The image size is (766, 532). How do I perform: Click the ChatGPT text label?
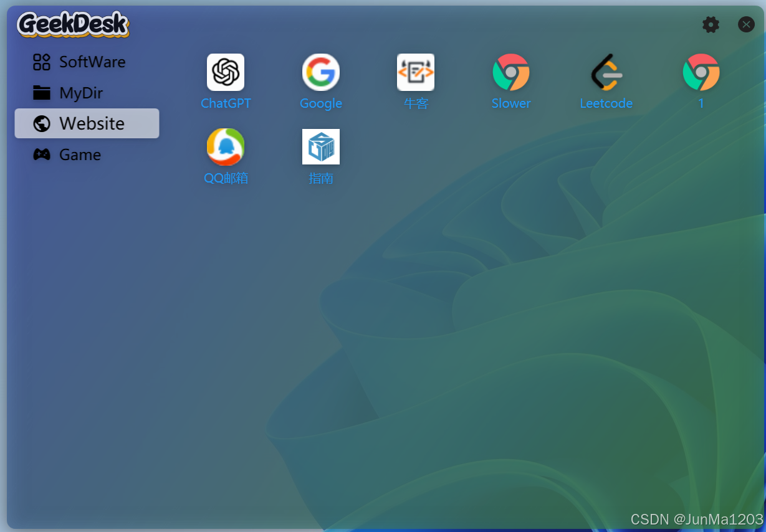(x=226, y=103)
